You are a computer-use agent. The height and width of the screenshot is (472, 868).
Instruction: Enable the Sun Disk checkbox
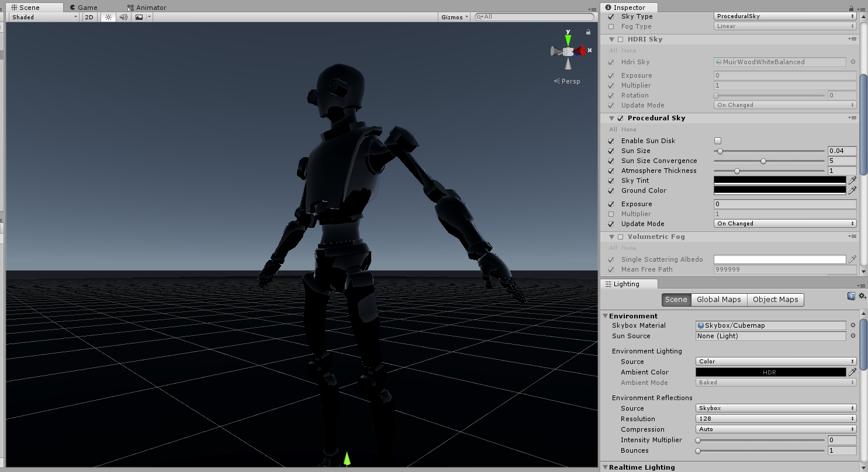point(718,140)
